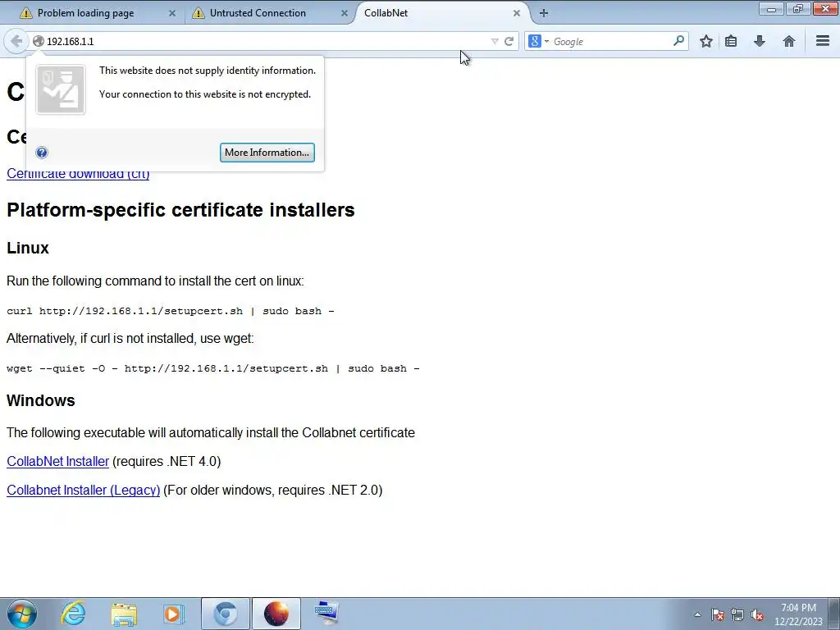This screenshot has width=840, height=630.
Task: Click the magnifier search icon
Action: 678,41
